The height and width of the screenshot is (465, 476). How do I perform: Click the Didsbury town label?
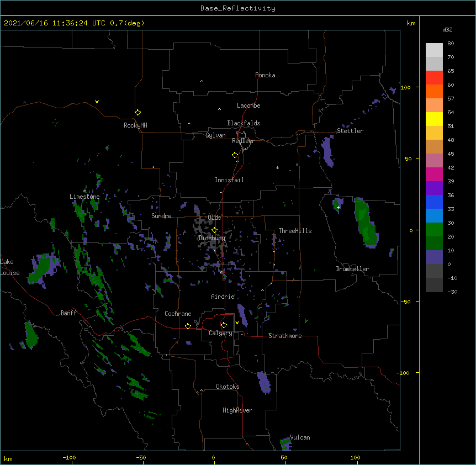point(211,238)
